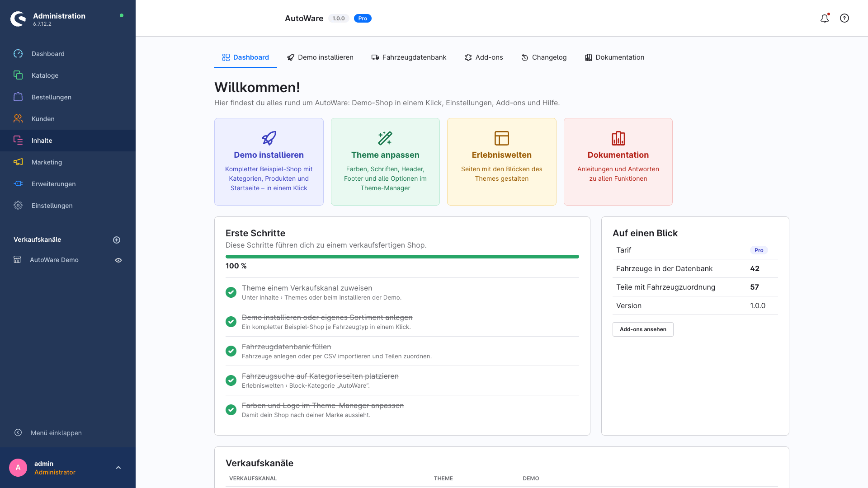Open the help question mark icon

(844, 18)
